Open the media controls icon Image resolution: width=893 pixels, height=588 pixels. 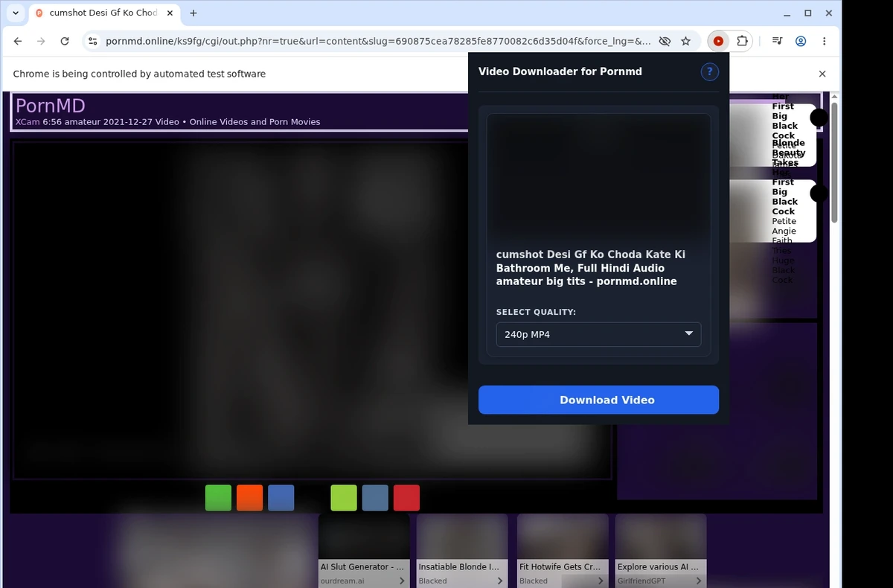point(777,42)
